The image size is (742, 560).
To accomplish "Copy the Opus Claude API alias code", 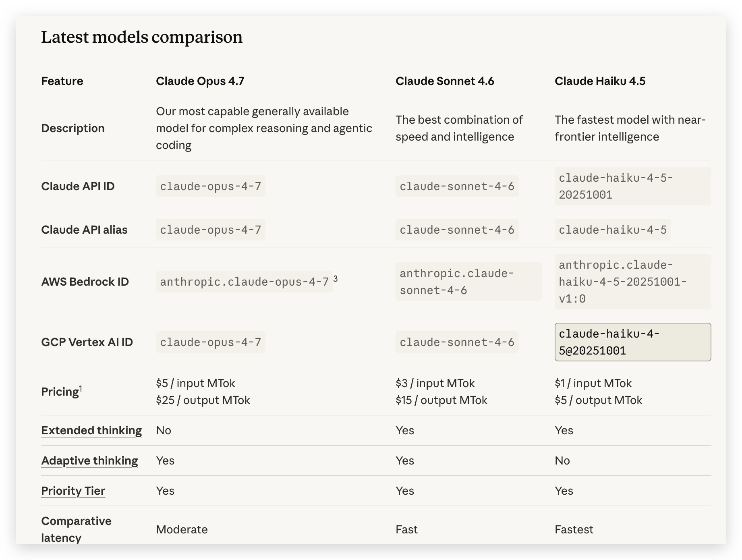I will [x=210, y=230].
